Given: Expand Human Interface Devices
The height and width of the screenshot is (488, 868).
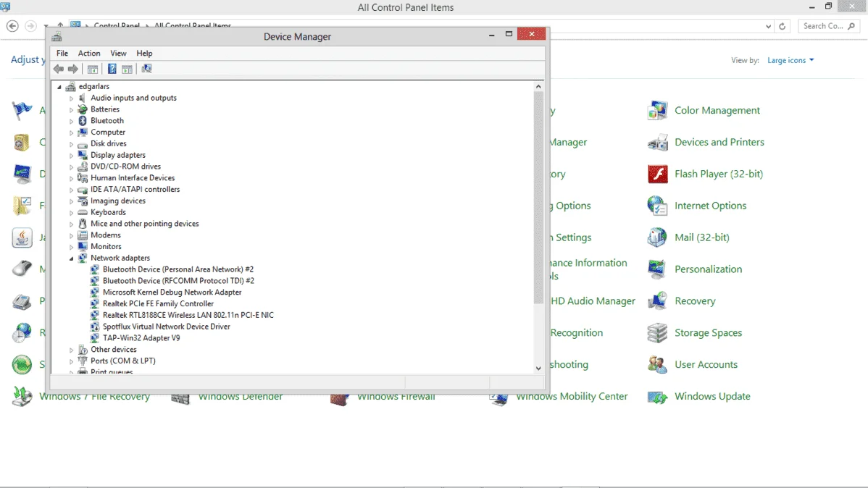Looking at the screenshot, I should [x=71, y=178].
